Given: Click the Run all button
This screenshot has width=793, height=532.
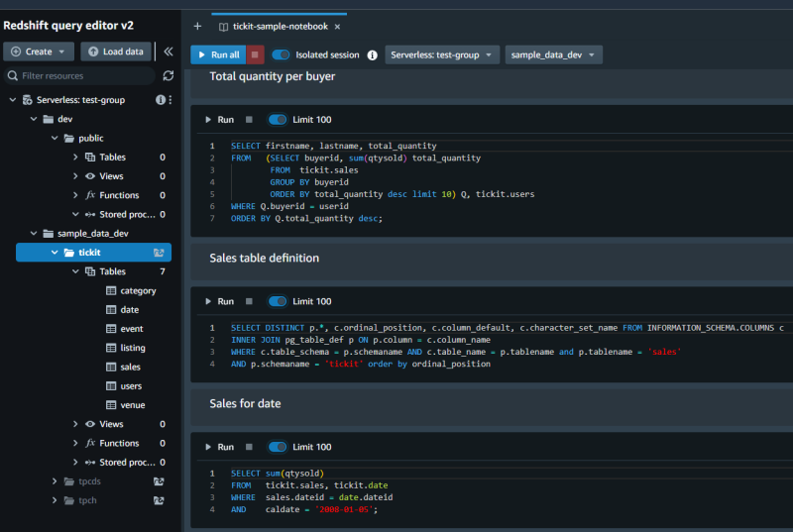Looking at the screenshot, I should [x=216, y=55].
